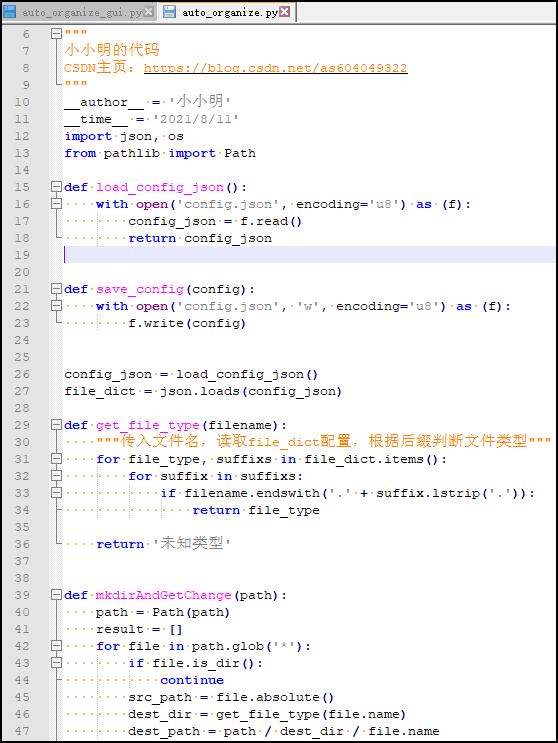558x743 pixels.
Task: Select the auto_organize.py tab
Action: tap(227, 12)
